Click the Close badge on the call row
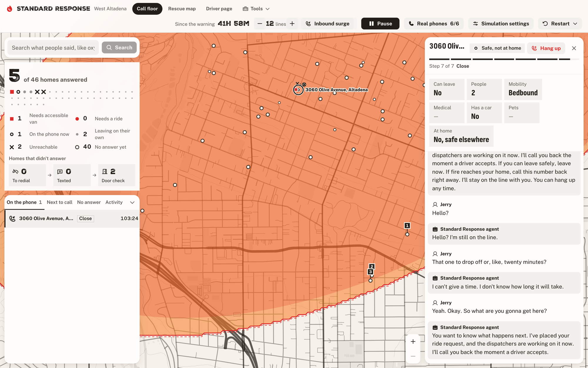 (x=86, y=218)
